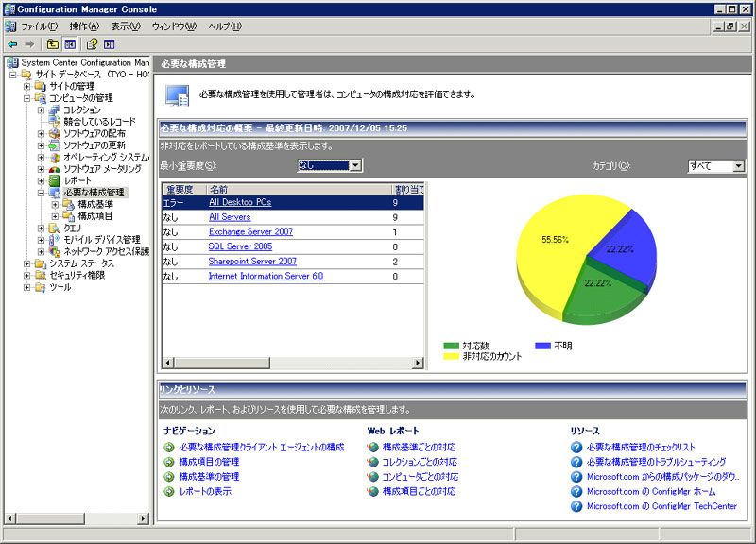Open コレクションごとの対応 web report
The width and height of the screenshot is (756, 544).
click(420, 462)
